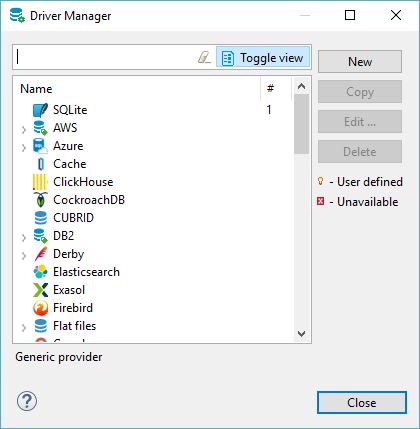The height and width of the screenshot is (429, 420).
Task: Click the DB2 database icon
Action: pyautogui.click(x=40, y=236)
